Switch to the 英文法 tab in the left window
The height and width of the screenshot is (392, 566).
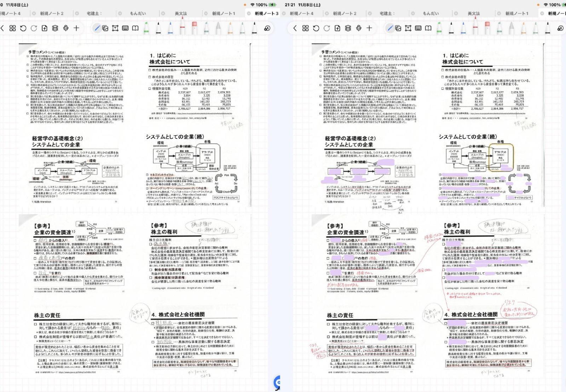[x=181, y=13]
